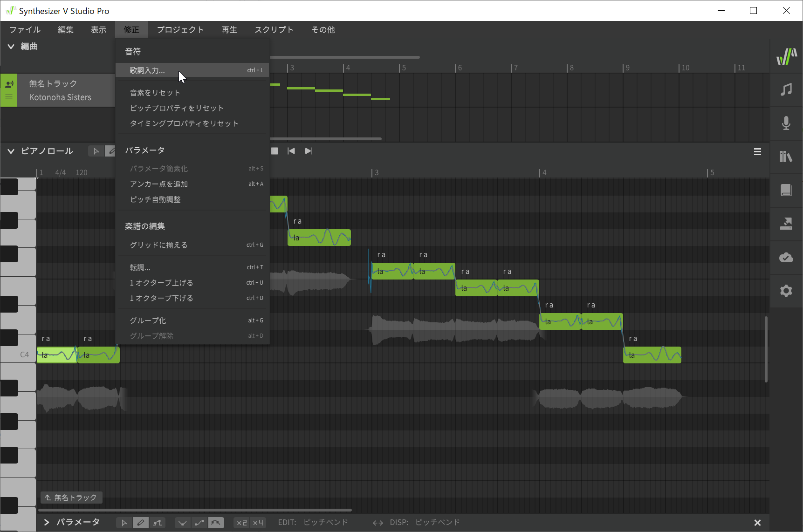Collapse the ピアノロール section chevron
This screenshot has height=532, width=803.
click(x=11, y=151)
